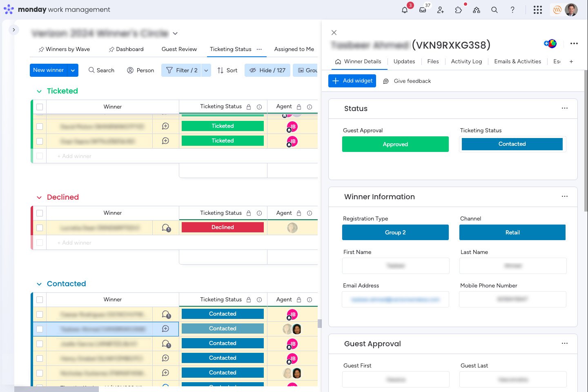Open the autopilot hub icon
This screenshot has width=588, height=392.
coord(477,10)
